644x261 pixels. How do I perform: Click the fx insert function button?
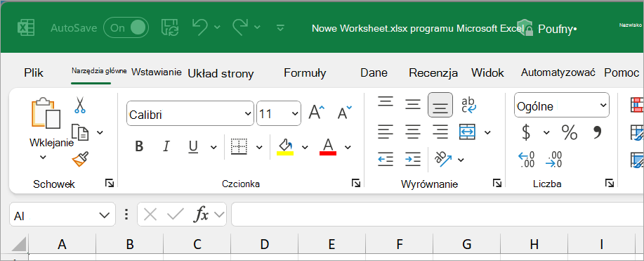[202, 214]
